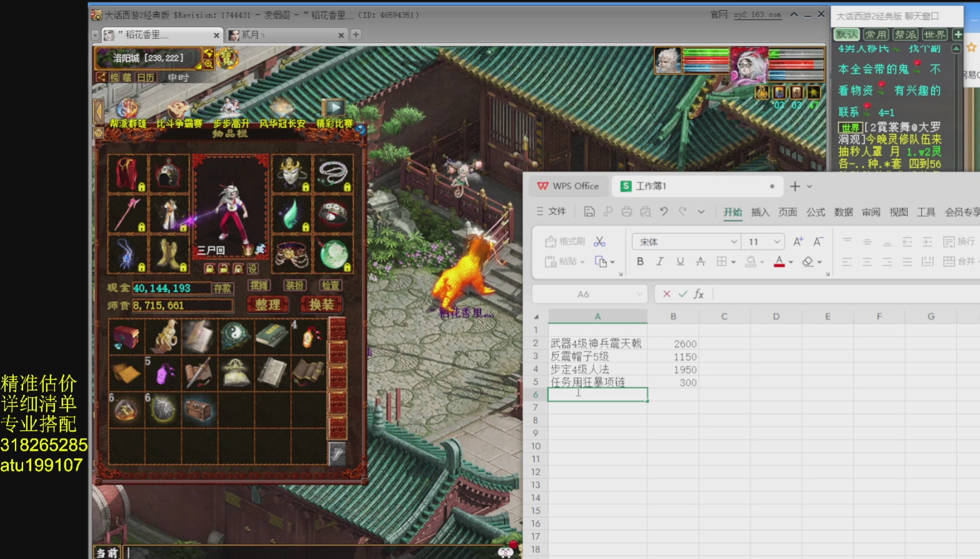The width and height of the screenshot is (980, 559).
Task: Click the red cape equipment slot
Action: 127,173
